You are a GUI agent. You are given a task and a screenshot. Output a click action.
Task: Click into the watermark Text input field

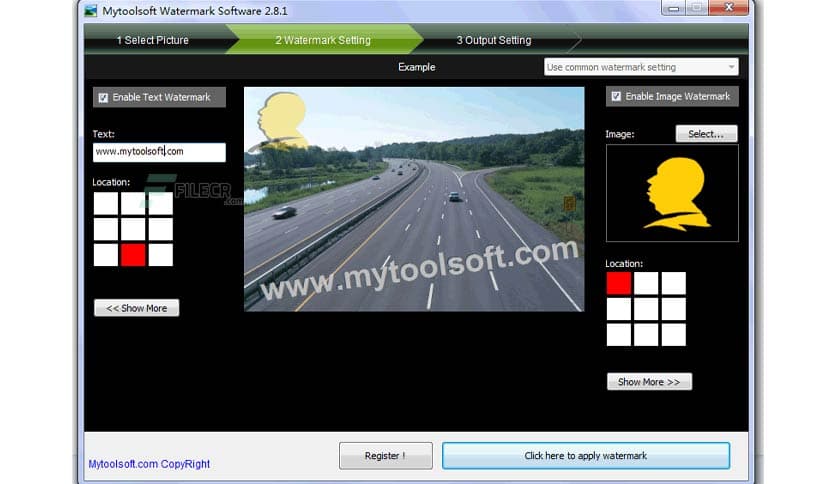[x=159, y=152]
